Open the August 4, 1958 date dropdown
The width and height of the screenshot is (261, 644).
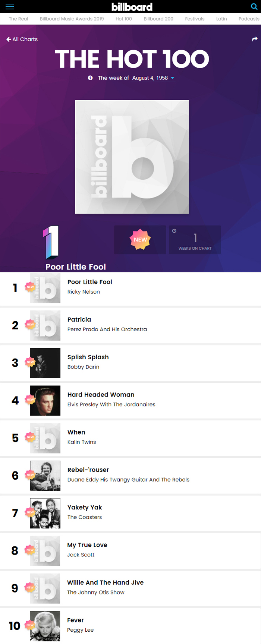click(153, 78)
